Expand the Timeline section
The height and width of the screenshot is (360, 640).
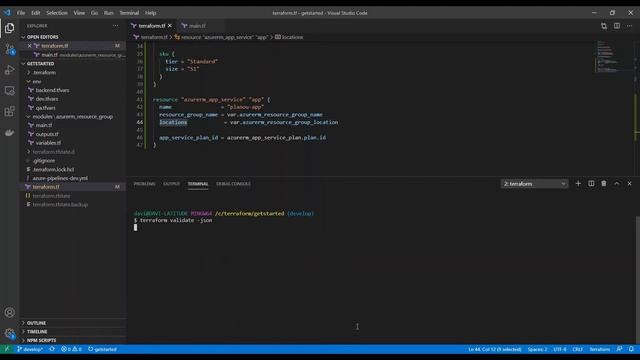(x=73, y=331)
